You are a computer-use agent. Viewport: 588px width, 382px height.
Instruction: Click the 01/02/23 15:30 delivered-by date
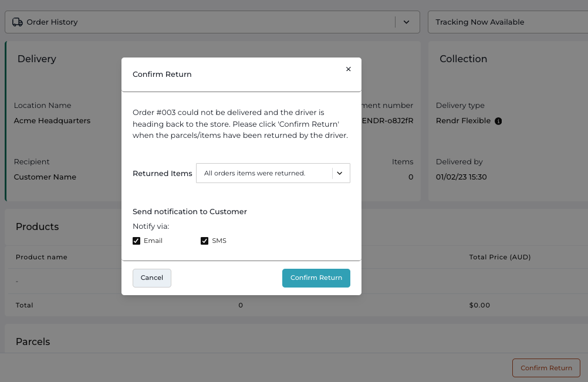(461, 177)
